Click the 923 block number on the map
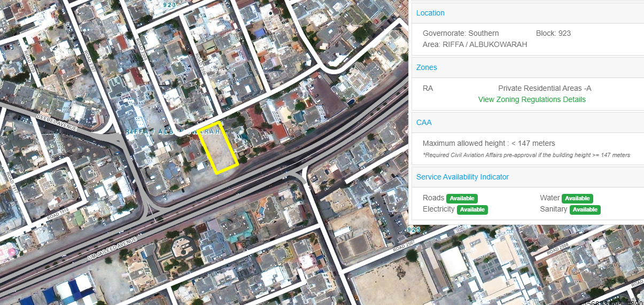 169,4
